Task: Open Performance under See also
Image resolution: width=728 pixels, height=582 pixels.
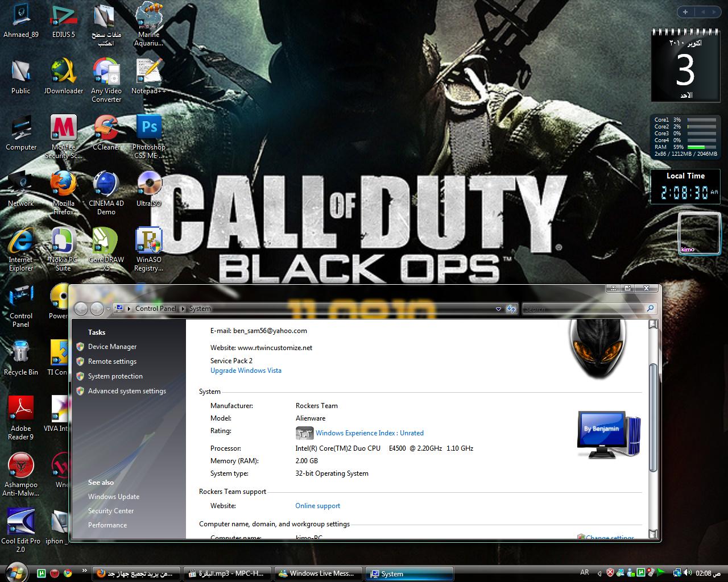Action: [107, 525]
